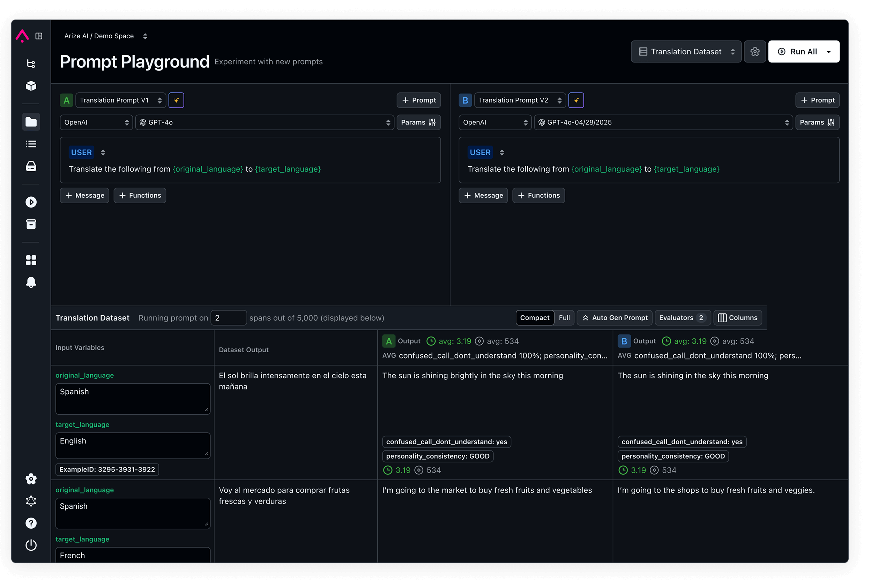Add Functions in panel B
This screenshot has width=871, height=588.
[538, 196]
